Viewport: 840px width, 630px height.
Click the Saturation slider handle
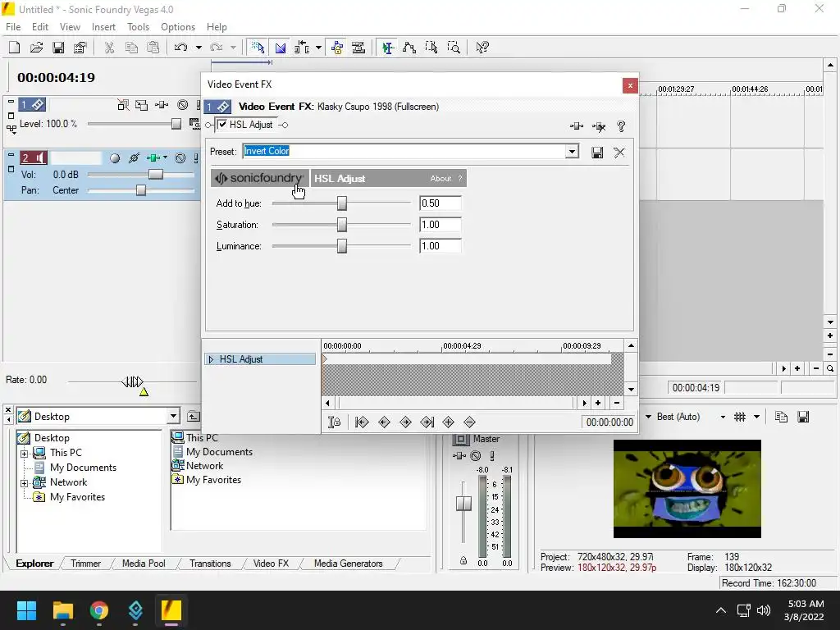pos(342,225)
